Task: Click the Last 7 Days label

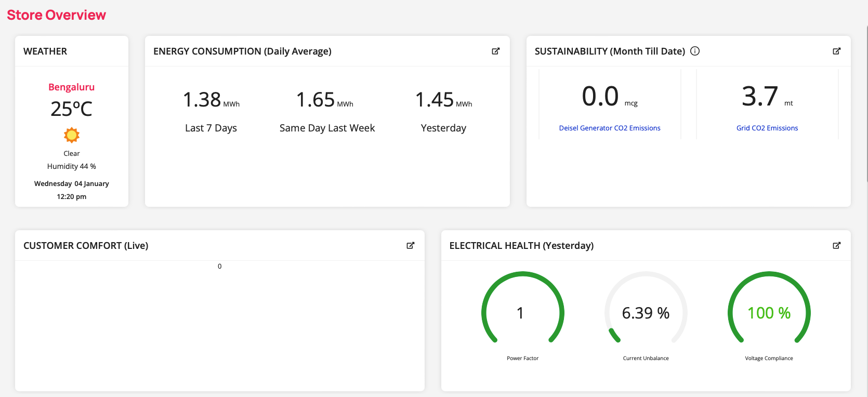Action: coord(211,128)
